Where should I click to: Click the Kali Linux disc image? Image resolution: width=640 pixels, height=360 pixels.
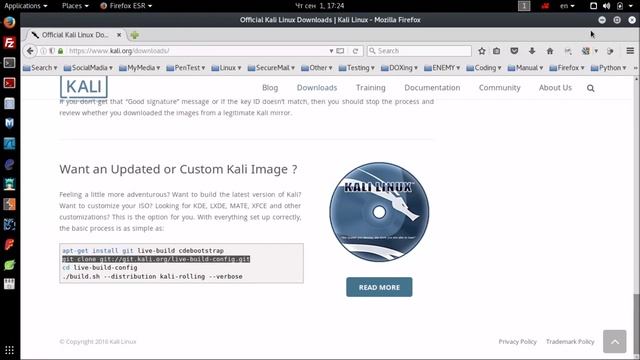(x=379, y=212)
